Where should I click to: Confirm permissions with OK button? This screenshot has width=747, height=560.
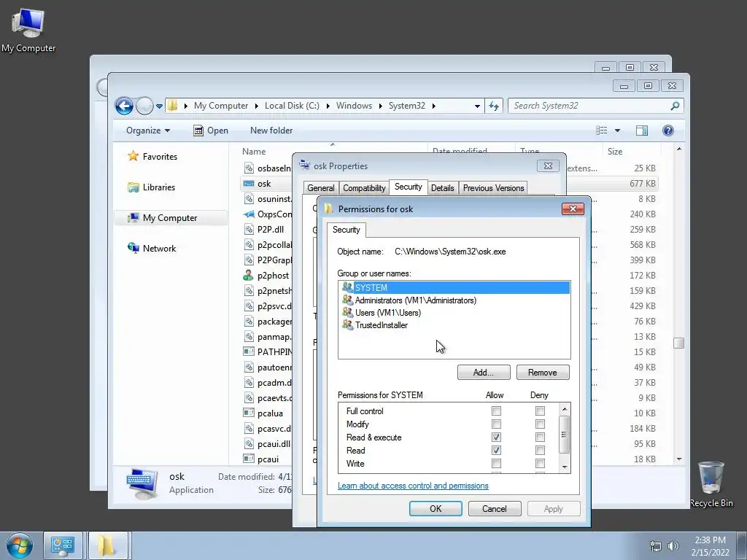(436, 508)
